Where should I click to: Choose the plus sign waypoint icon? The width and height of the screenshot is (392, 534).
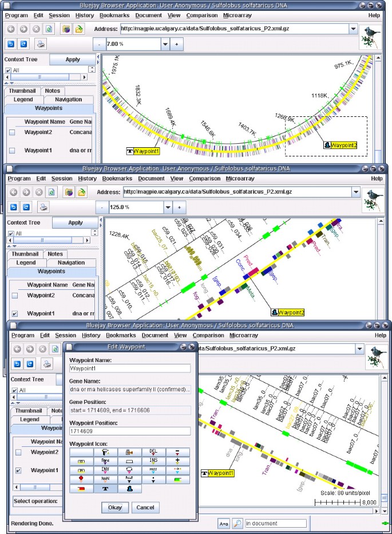click(x=177, y=461)
